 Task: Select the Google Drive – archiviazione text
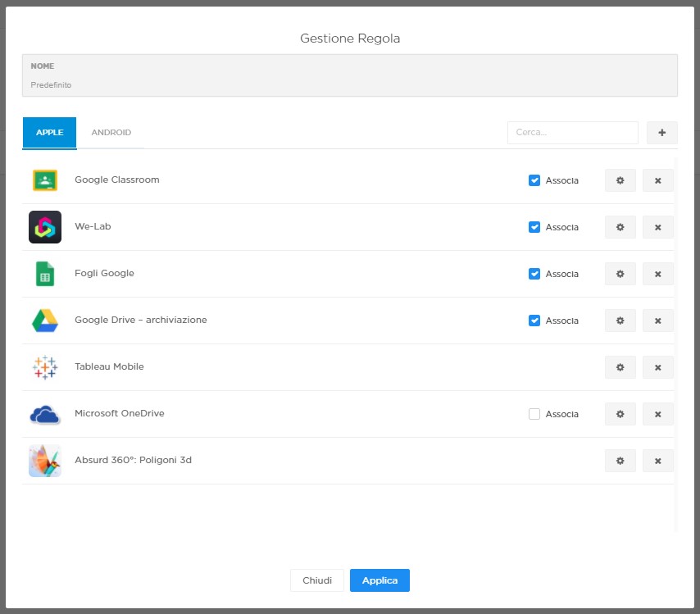(141, 320)
